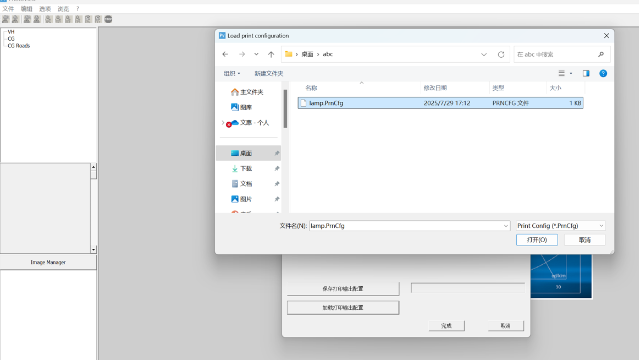The image size is (640, 360).
Task: Click 取消 in the background print window
Action: pyautogui.click(x=505, y=326)
